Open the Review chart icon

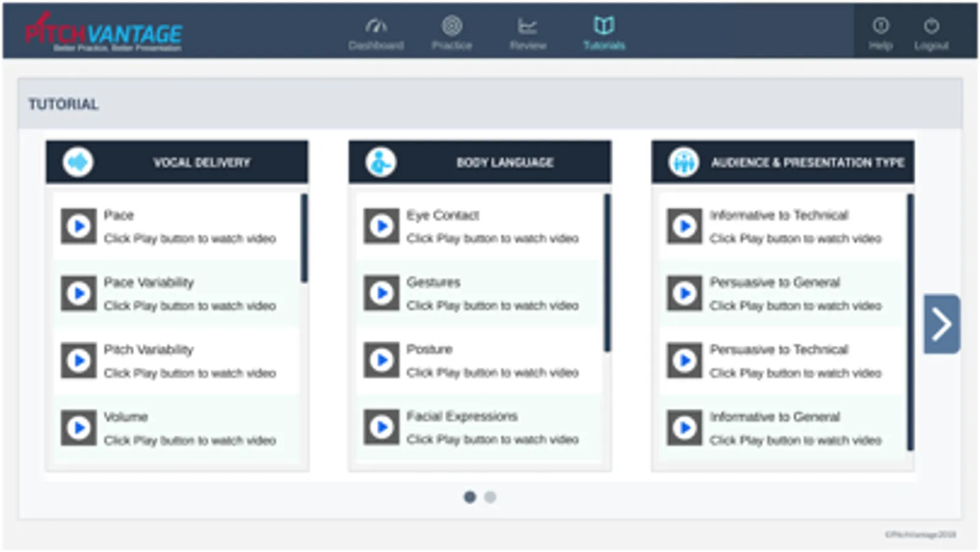point(527,26)
